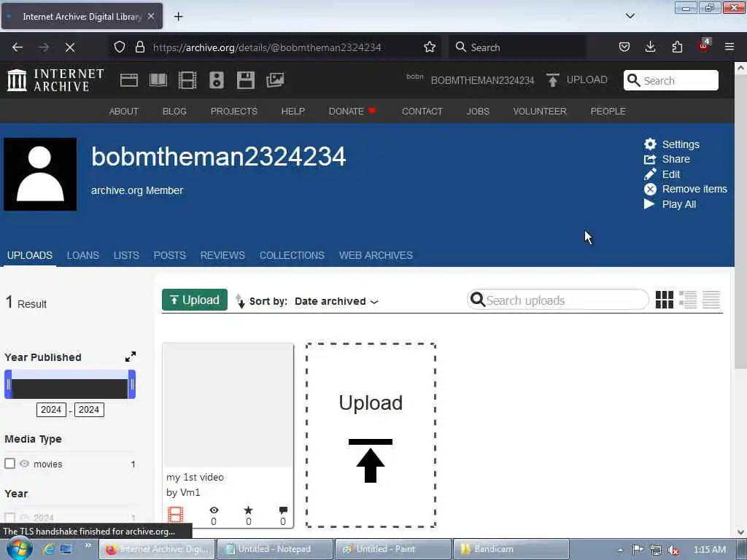
Task: Show hidden system tray icons
Action: point(620,550)
